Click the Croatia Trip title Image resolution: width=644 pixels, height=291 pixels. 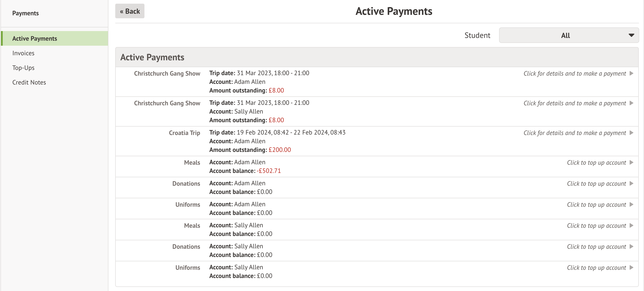[x=184, y=133]
